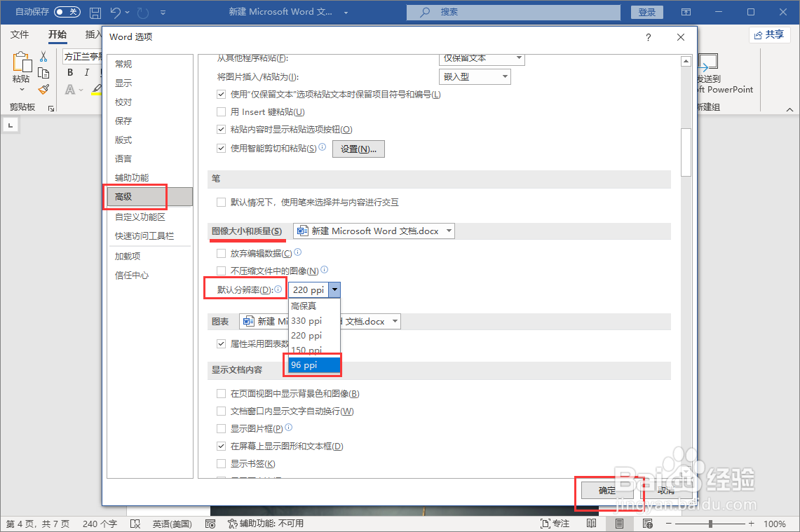Click the Format Painter brush icon
The width and height of the screenshot is (800, 532).
point(43,90)
